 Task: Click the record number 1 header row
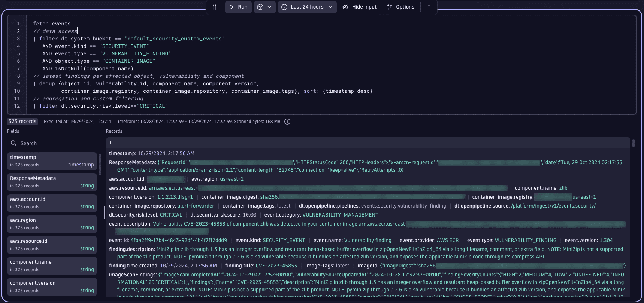click(x=368, y=143)
